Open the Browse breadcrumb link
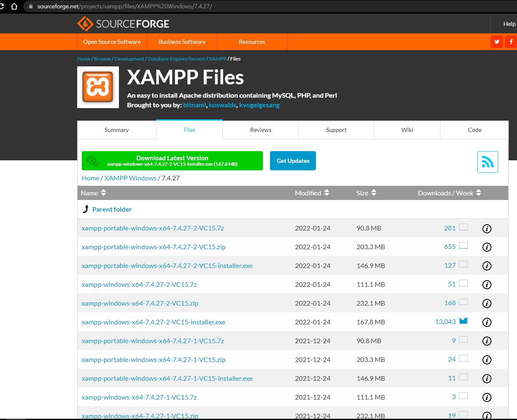Viewport: 517px width, 420px height. 103,59
